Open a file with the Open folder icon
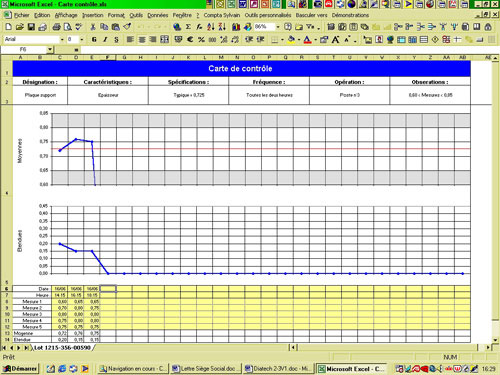 pyautogui.click(x=20, y=27)
